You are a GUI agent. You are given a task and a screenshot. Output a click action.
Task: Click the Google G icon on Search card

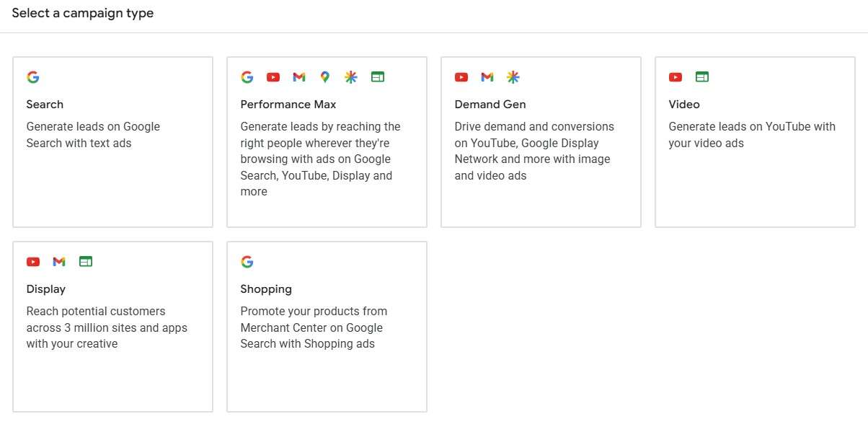(x=32, y=76)
